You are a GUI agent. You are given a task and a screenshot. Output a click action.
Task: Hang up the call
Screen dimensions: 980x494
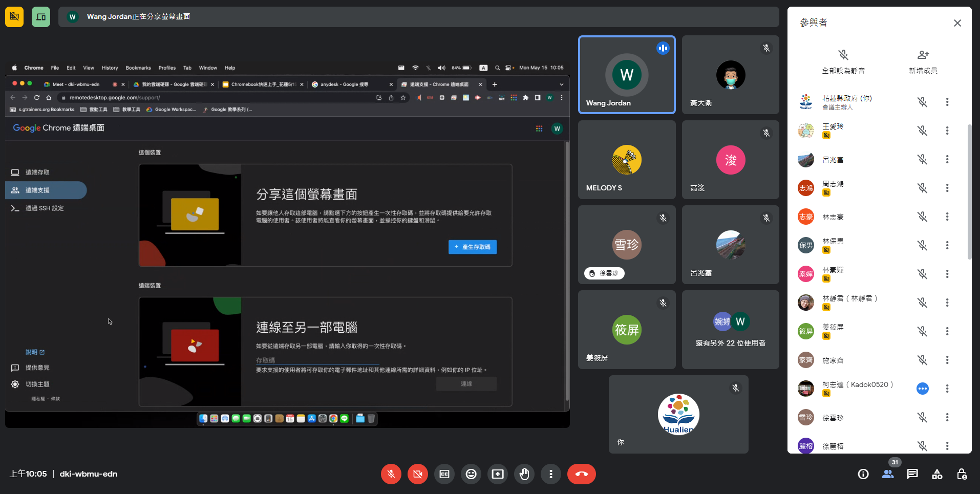581,474
